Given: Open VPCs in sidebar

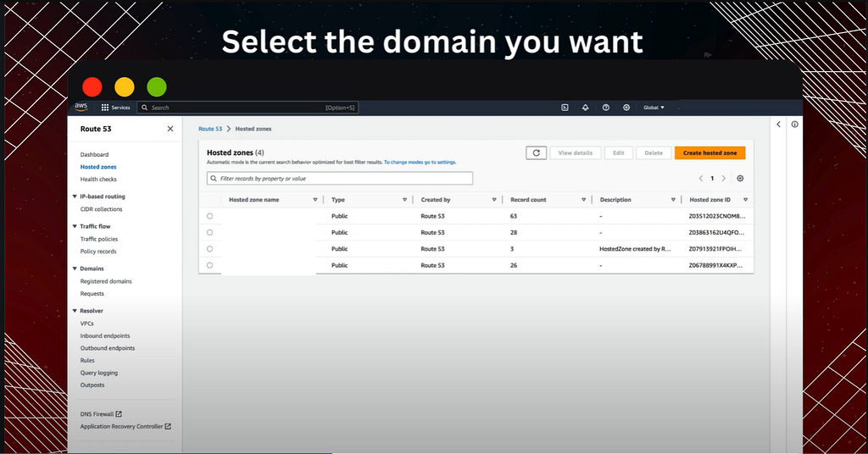Looking at the screenshot, I should (x=87, y=324).
